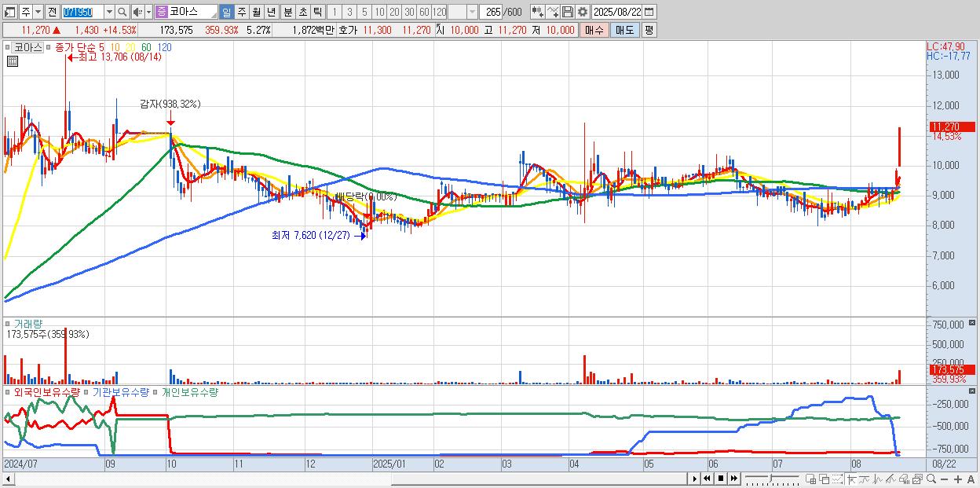This screenshot has height=488, width=980.
Task: Zoom in with the plus icon
Action: (x=958, y=479)
